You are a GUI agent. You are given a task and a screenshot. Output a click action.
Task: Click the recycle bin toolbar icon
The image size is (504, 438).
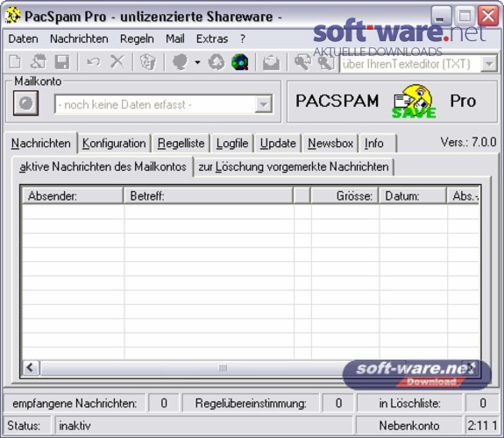148,61
